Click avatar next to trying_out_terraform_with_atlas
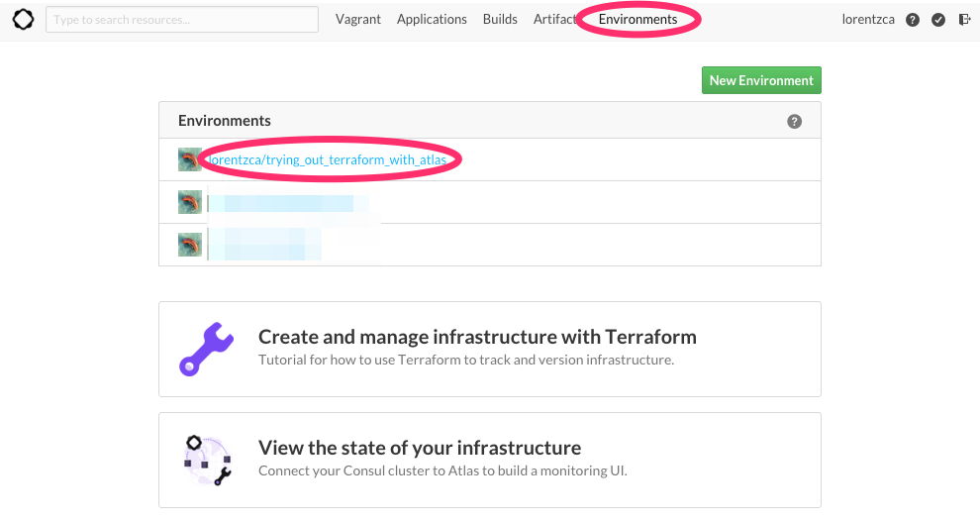 (x=189, y=159)
